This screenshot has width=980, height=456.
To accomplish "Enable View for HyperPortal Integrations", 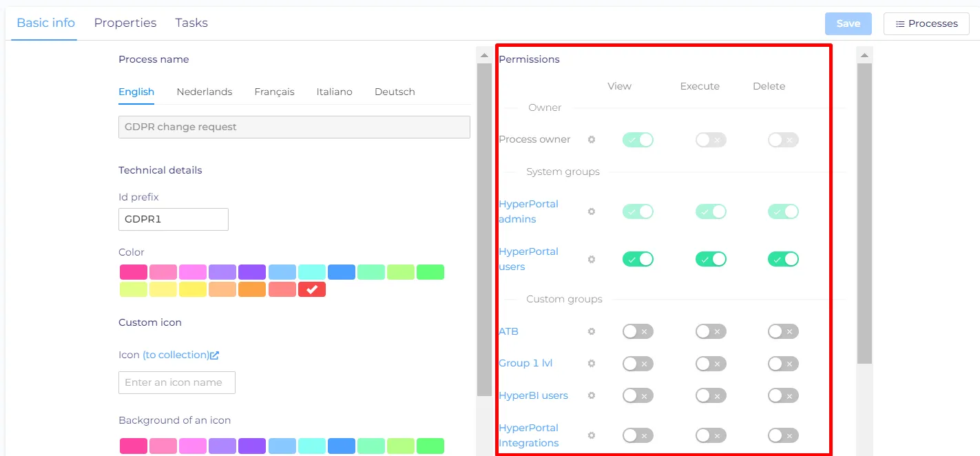I will [x=638, y=435].
